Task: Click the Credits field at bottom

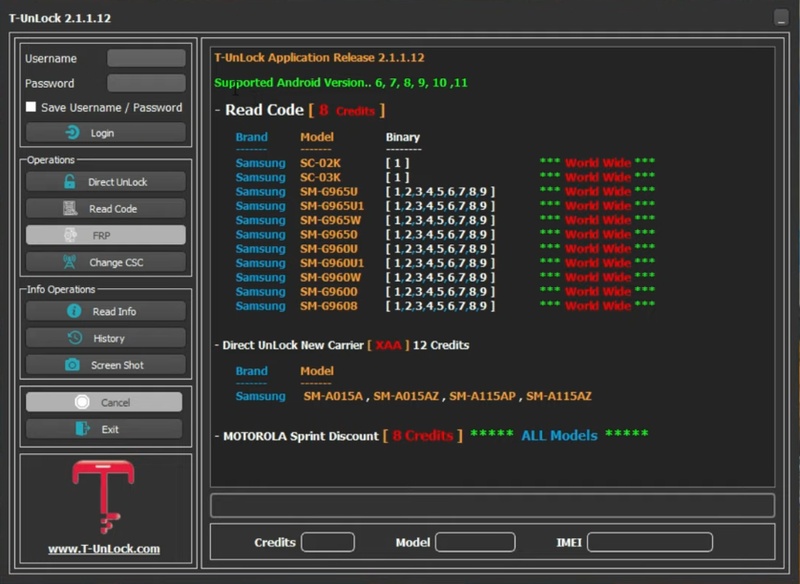Action: [328, 542]
